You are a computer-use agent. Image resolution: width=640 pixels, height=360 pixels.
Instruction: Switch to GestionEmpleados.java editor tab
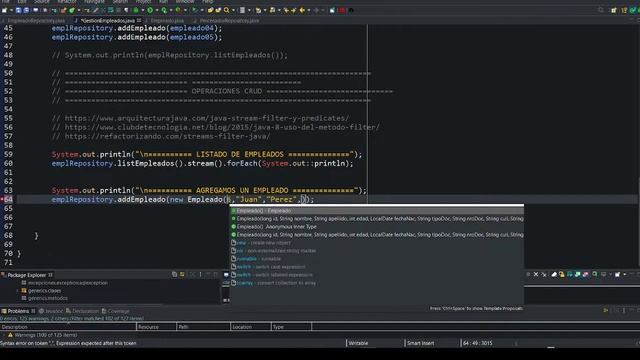[x=108, y=20]
